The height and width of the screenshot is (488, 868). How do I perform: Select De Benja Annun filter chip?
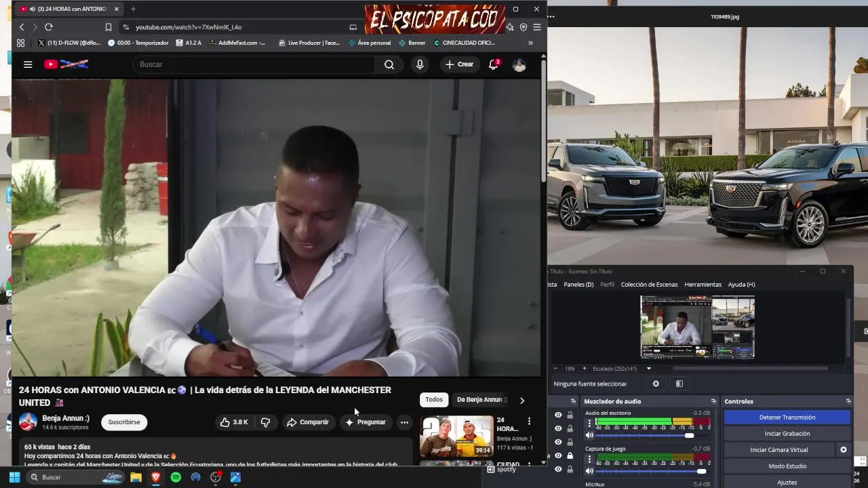pyautogui.click(x=480, y=400)
